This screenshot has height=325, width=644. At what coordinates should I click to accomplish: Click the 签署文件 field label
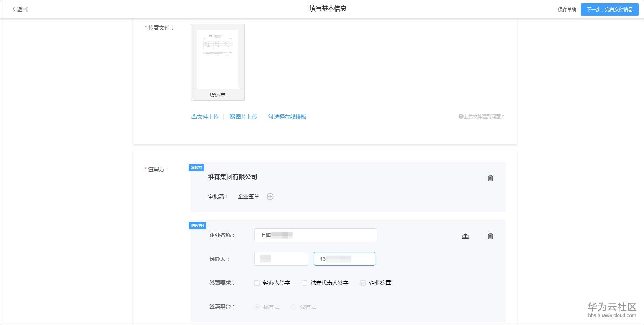pyautogui.click(x=161, y=28)
